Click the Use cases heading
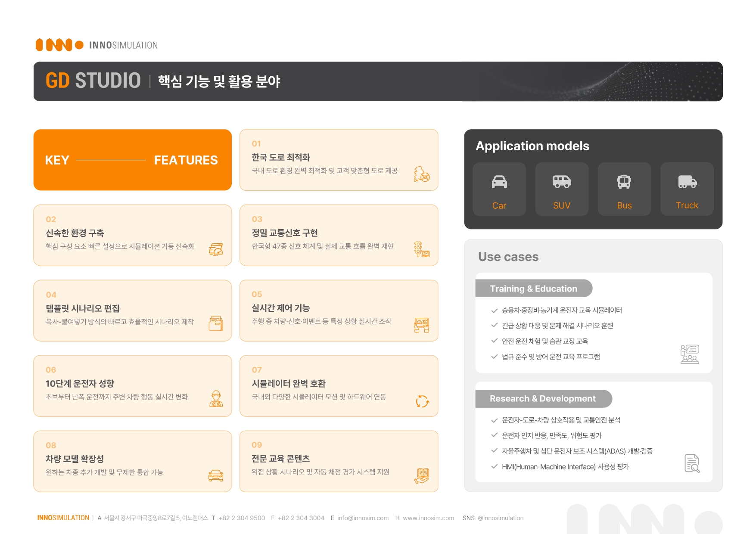This screenshot has height=534, width=756. click(508, 257)
